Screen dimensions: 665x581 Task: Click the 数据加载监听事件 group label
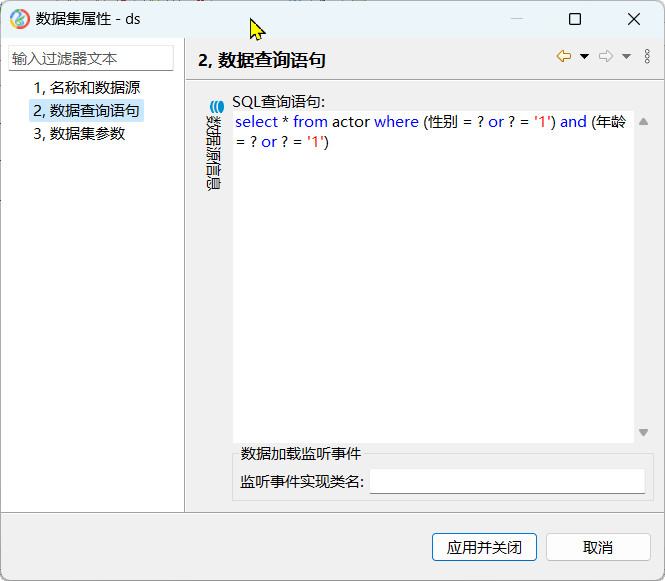pyautogui.click(x=301, y=453)
